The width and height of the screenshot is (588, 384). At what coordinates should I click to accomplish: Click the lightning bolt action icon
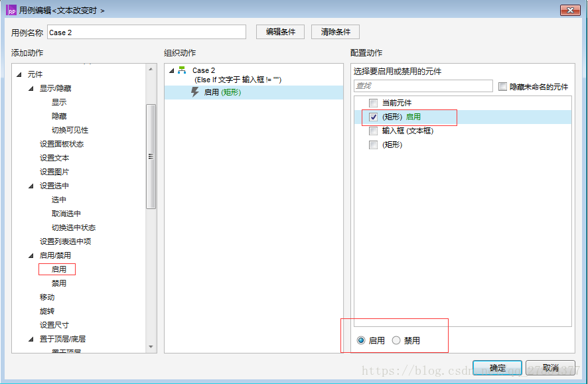click(194, 92)
